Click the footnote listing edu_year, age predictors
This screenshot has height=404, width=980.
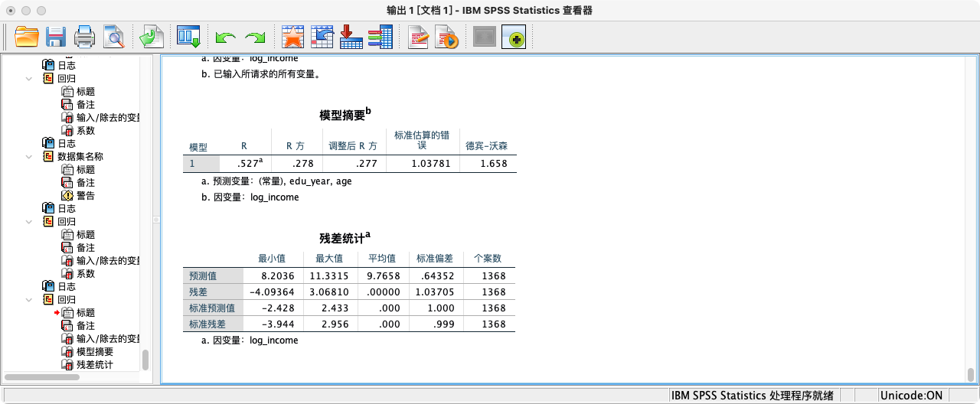[x=276, y=181]
